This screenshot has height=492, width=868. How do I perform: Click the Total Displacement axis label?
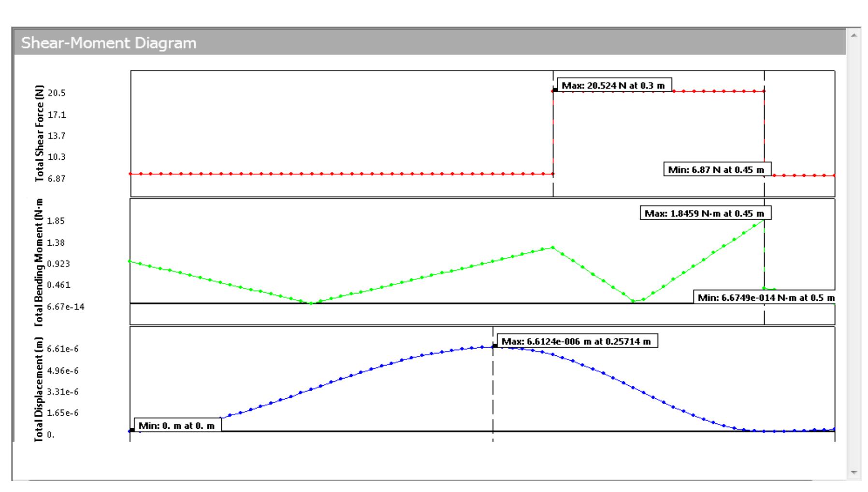(x=39, y=386)
